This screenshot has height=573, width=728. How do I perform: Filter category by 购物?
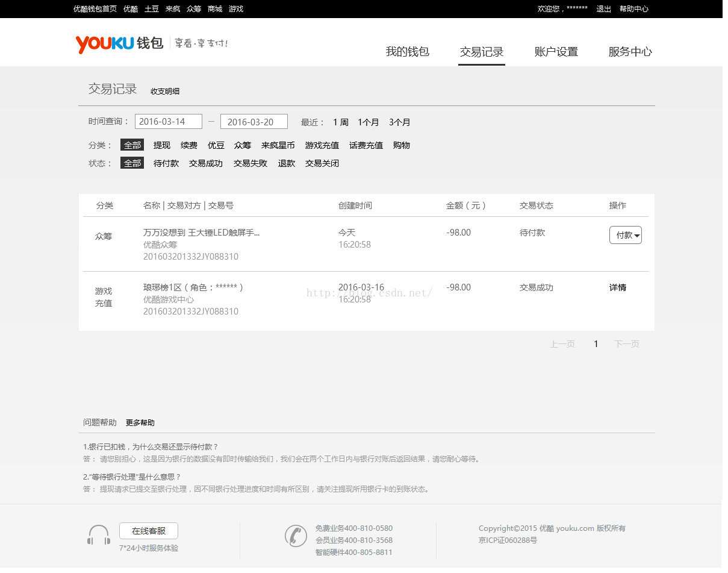(402, 145)
